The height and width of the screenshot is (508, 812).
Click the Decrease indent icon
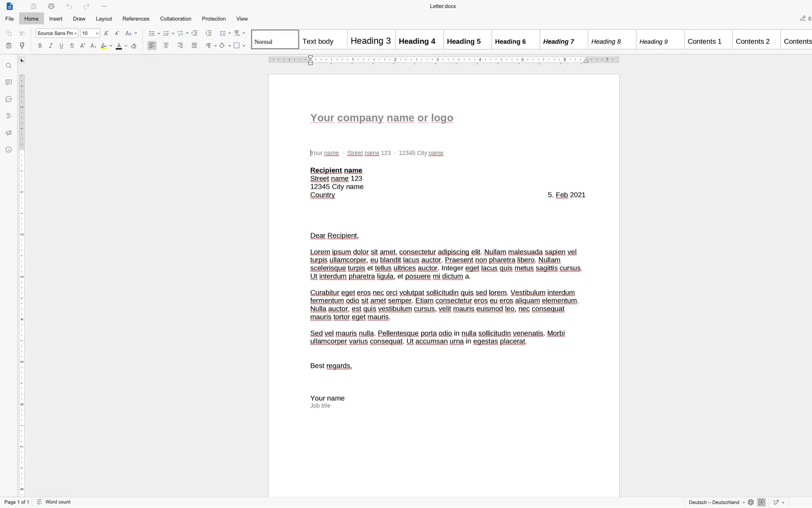tap(194, 33)
